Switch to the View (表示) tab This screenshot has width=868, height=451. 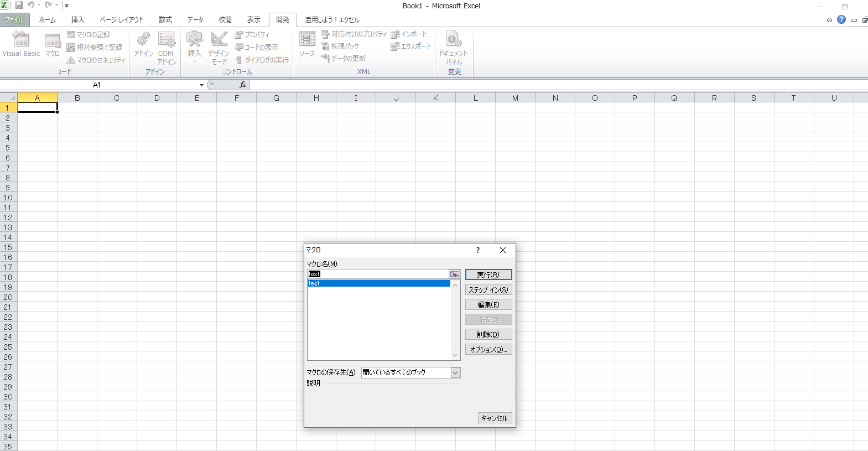[254, 20]
